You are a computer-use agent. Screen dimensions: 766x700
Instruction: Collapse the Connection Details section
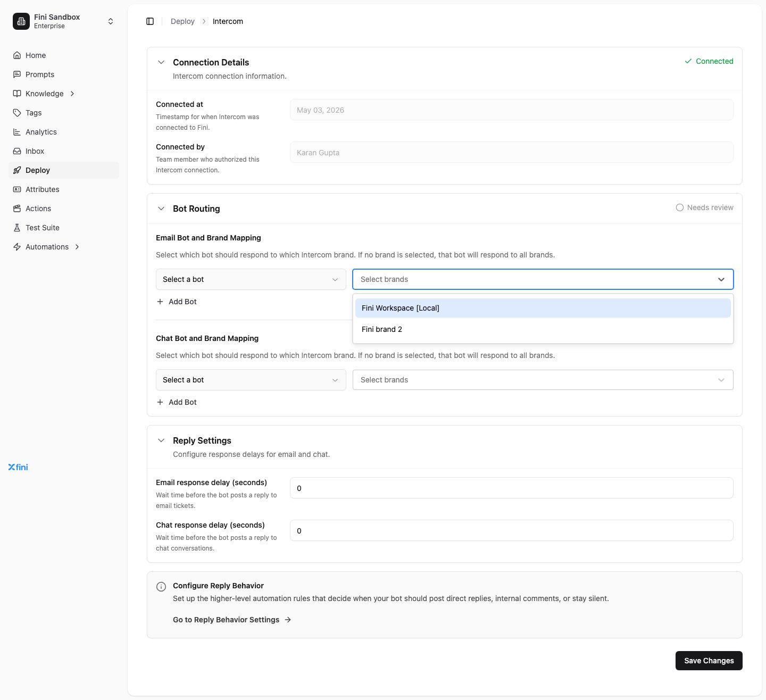(x=161, y=62)
